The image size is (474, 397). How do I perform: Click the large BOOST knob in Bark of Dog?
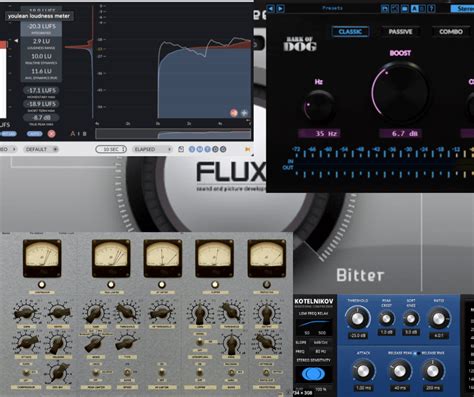(400, 93)
